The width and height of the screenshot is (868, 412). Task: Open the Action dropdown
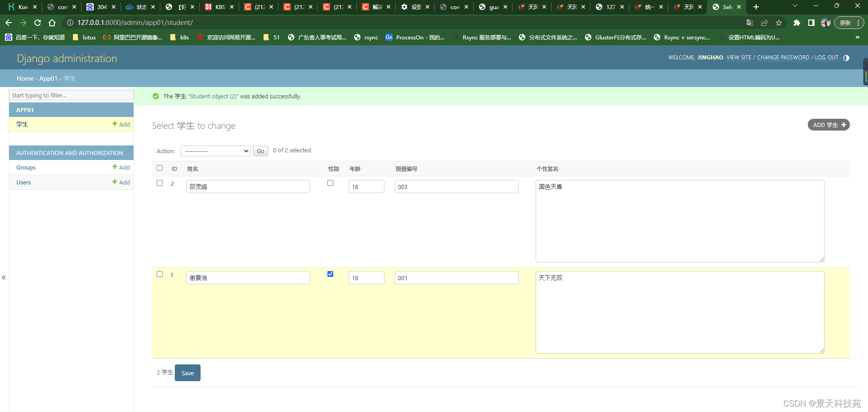pos(215,150)
